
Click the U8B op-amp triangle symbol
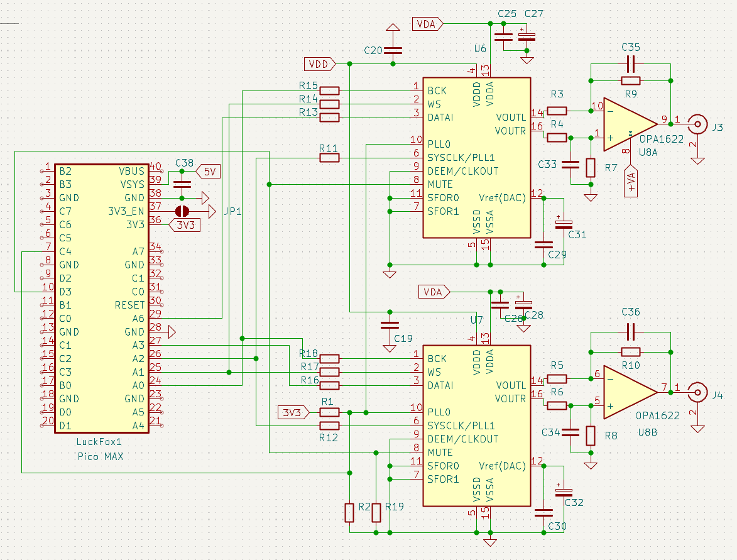628,392
